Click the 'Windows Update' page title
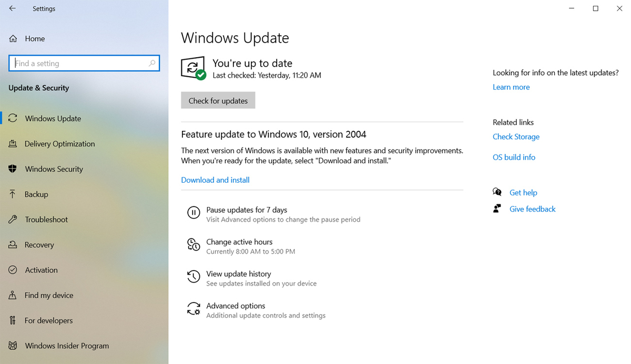This screenshot has width=631, height=364. pos(235,38)
